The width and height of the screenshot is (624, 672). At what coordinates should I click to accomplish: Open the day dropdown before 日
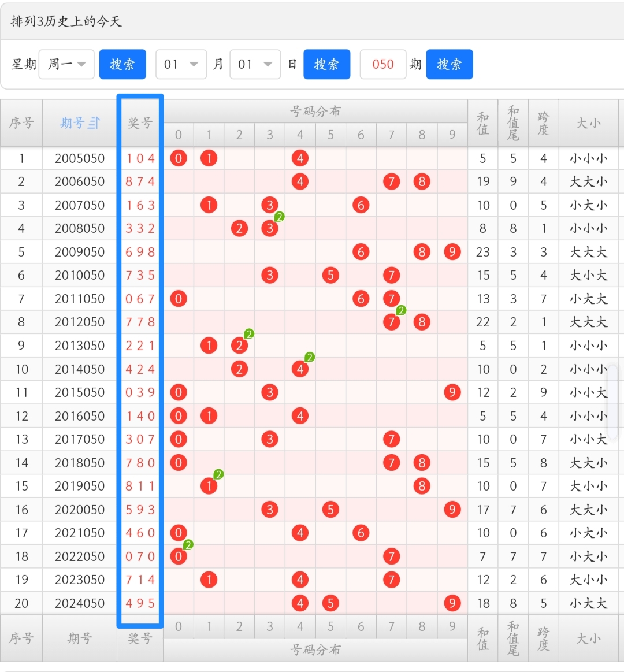tap(255, 64)
